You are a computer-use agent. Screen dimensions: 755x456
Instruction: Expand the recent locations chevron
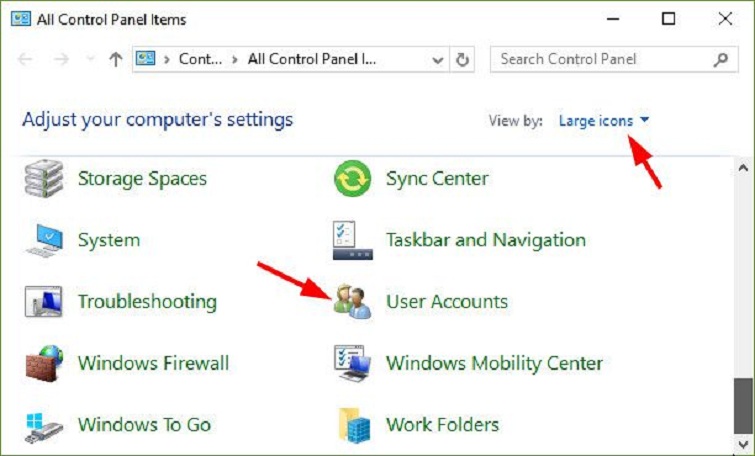pos(91,59)
